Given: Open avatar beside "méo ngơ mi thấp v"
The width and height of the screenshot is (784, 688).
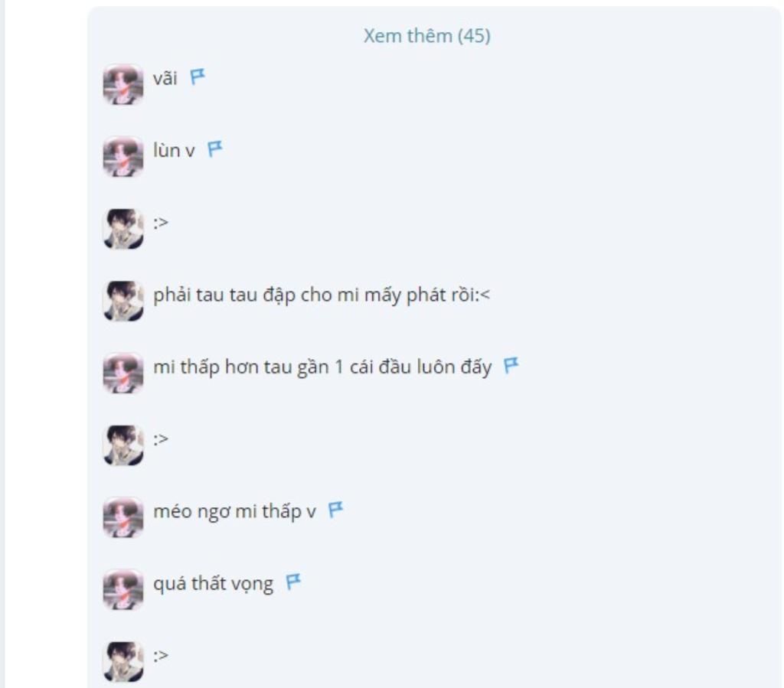Looking at the screenshot, I should click(x=123, y=517).
